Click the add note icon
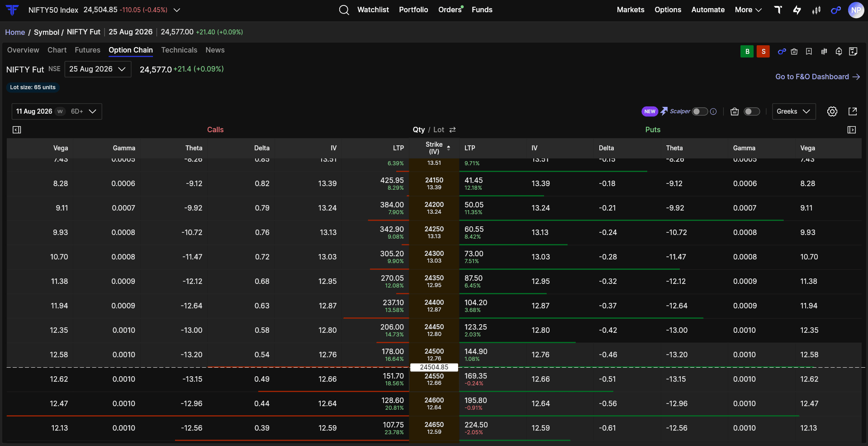 pyautogui.click(x=854, y=52)
